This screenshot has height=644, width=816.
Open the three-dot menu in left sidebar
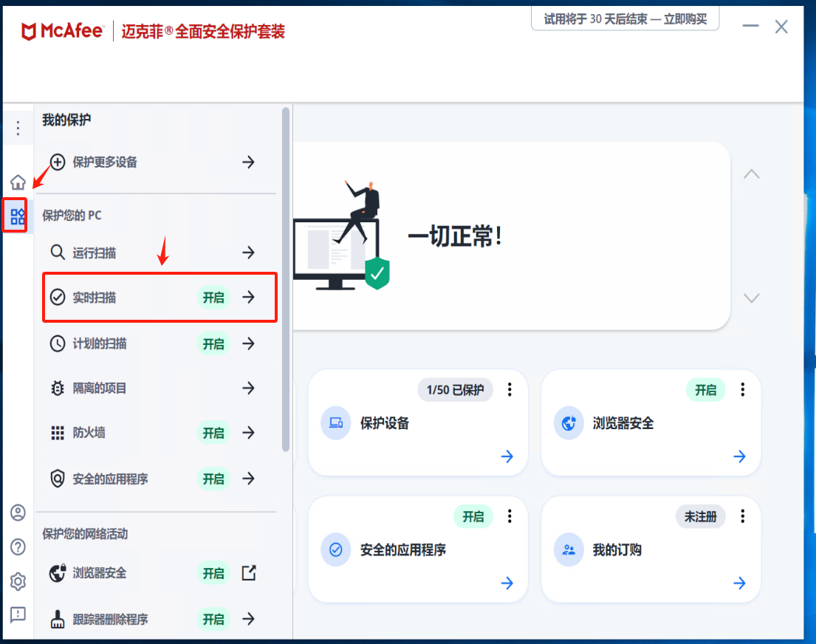(18, 128)
